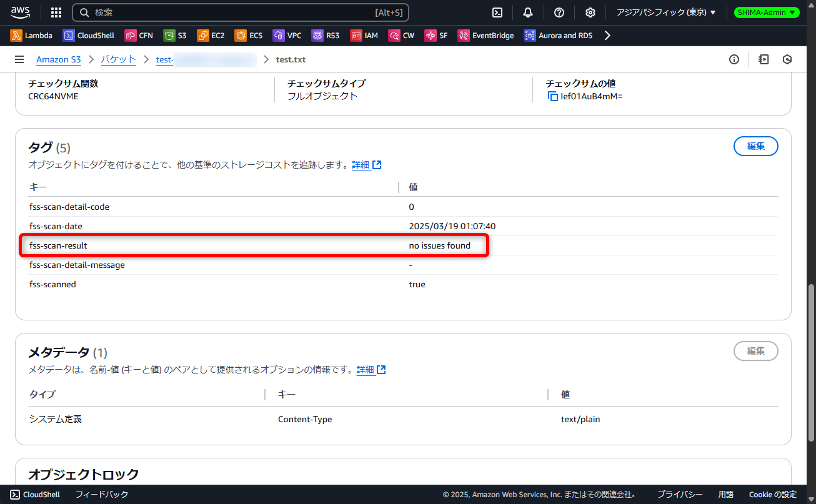Go to Amazon S3 breadcrumb
816x504 pixels.
click(x=59, y=60)
